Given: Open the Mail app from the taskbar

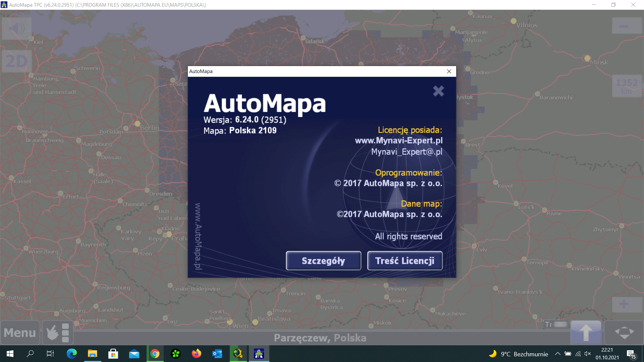Looking at the screenshot, I should (134, 354).
